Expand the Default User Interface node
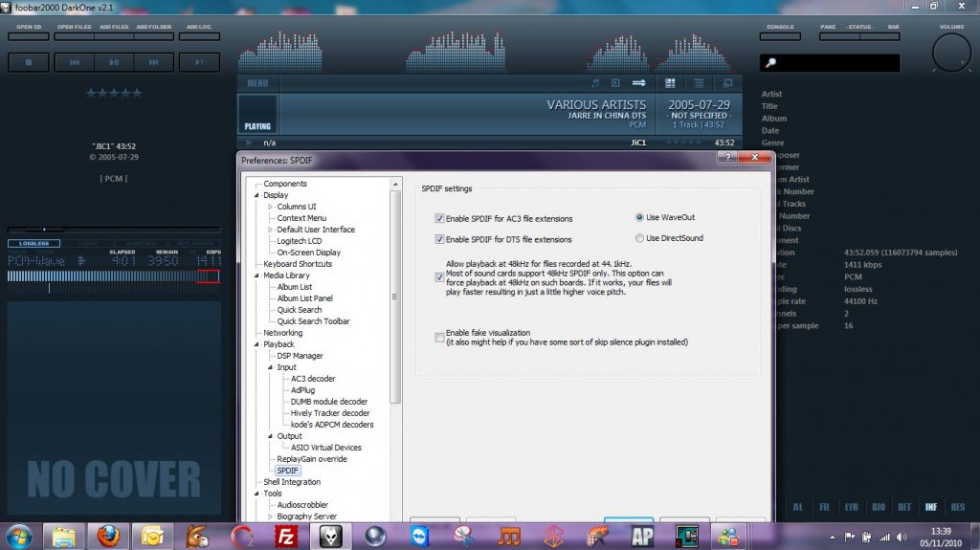This screenshot has width=980, height=550. [270, 230]
